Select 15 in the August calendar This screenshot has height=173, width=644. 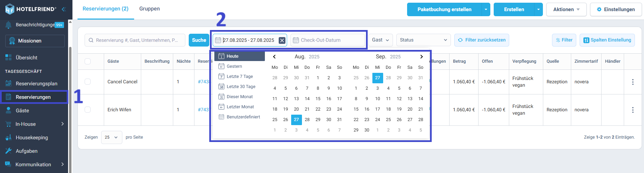(318, 99)
